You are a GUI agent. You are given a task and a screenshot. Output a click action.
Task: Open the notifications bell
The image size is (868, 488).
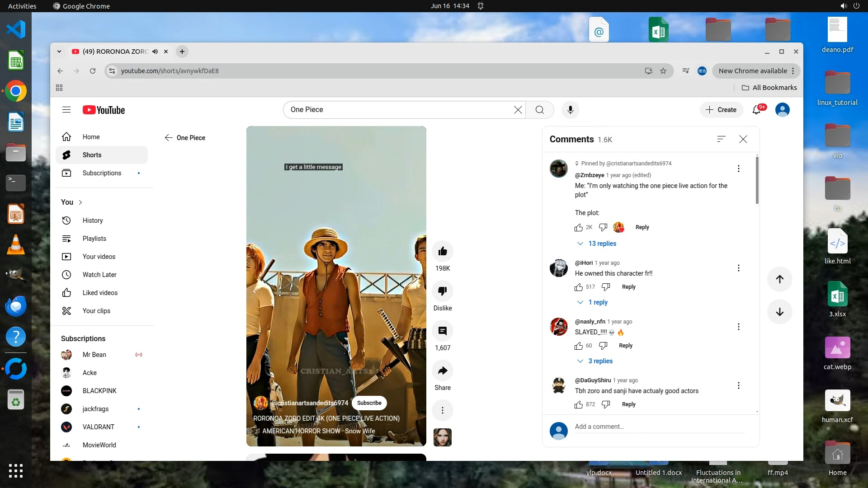pos(756,110)
